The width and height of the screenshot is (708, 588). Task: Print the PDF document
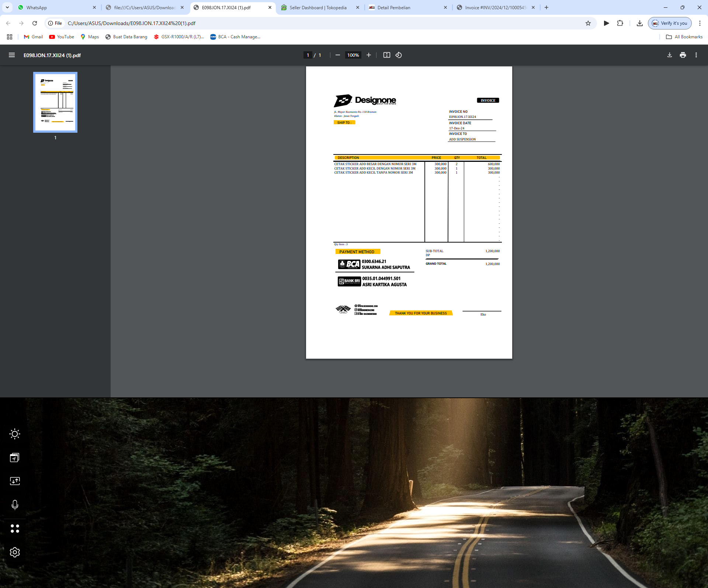click(x=683, y=55)
